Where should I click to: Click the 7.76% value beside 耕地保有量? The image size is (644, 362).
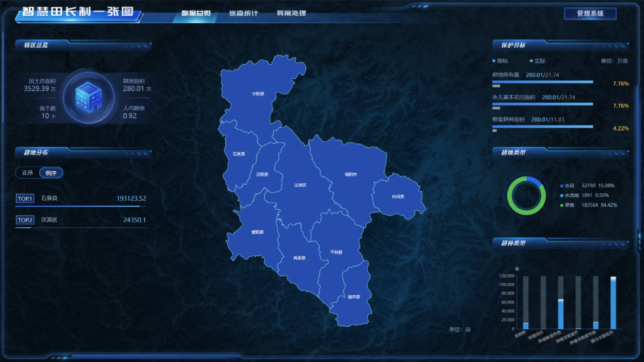pyautogui.click(x=621, y=84)
